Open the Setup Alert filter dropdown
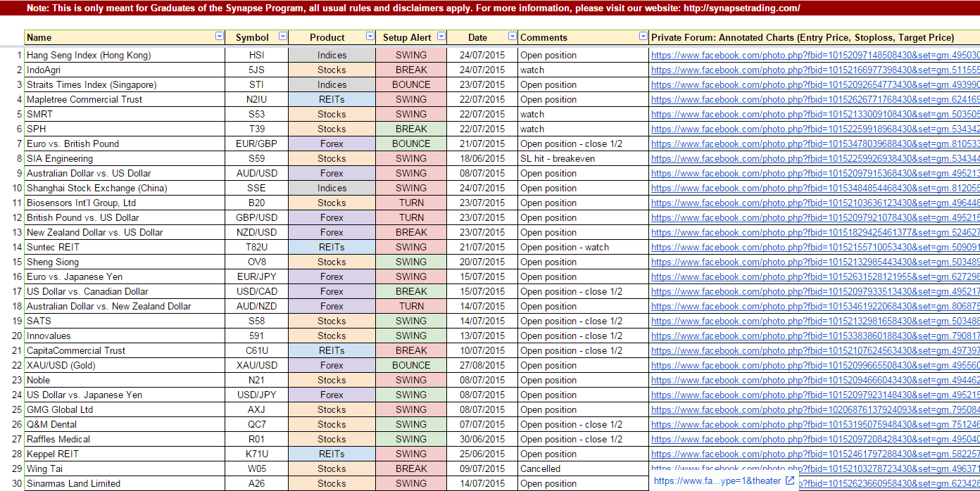 pyautogui.click(x=441, y=37)
